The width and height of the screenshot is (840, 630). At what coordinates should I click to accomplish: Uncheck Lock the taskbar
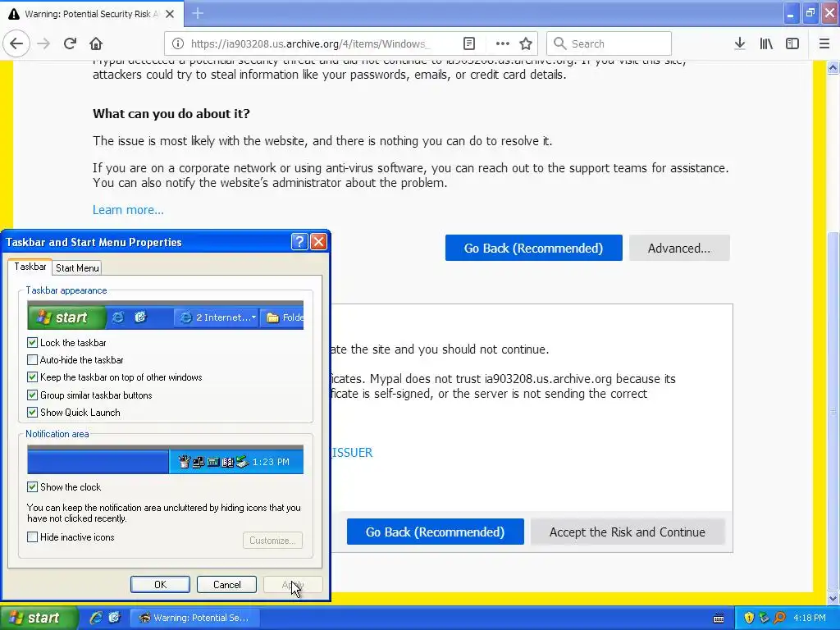pyautogui.click(x=32, y=342)
